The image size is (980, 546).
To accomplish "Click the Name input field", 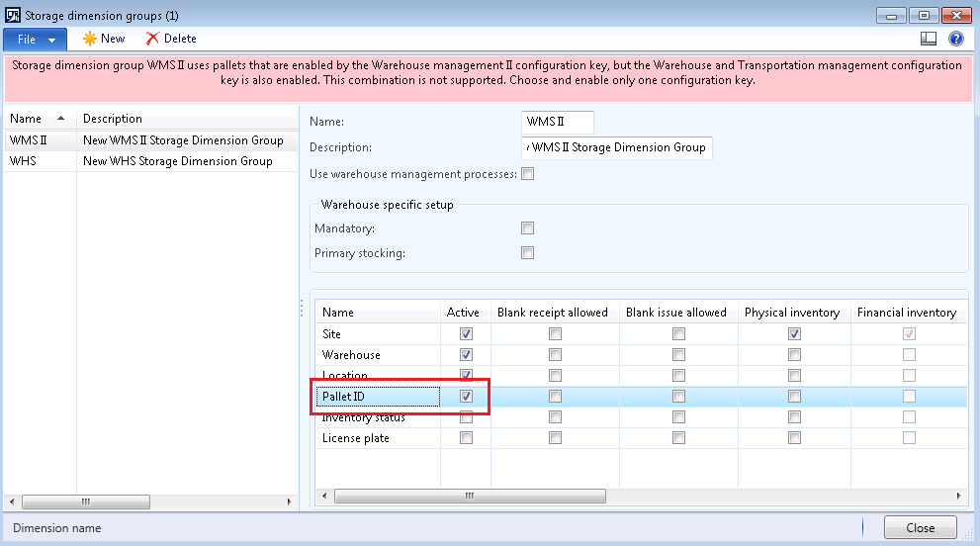I will (557, 122).
